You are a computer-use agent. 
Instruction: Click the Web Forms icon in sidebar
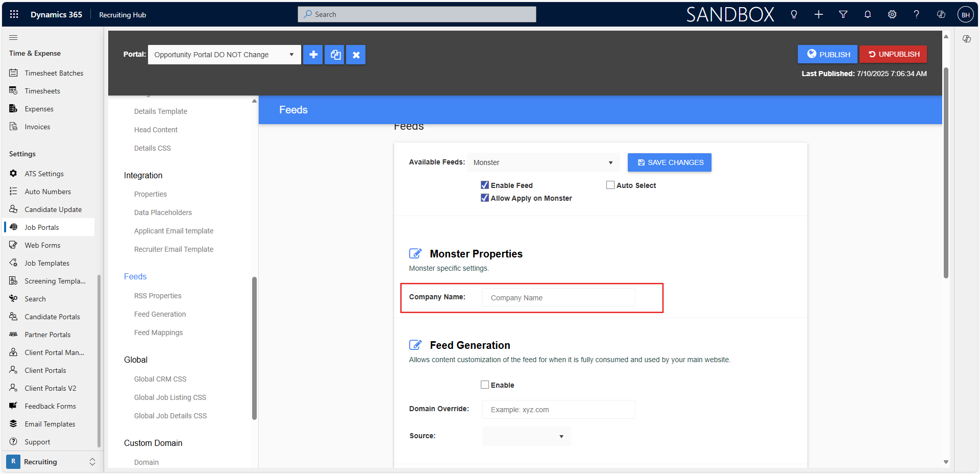click(13, 245)
